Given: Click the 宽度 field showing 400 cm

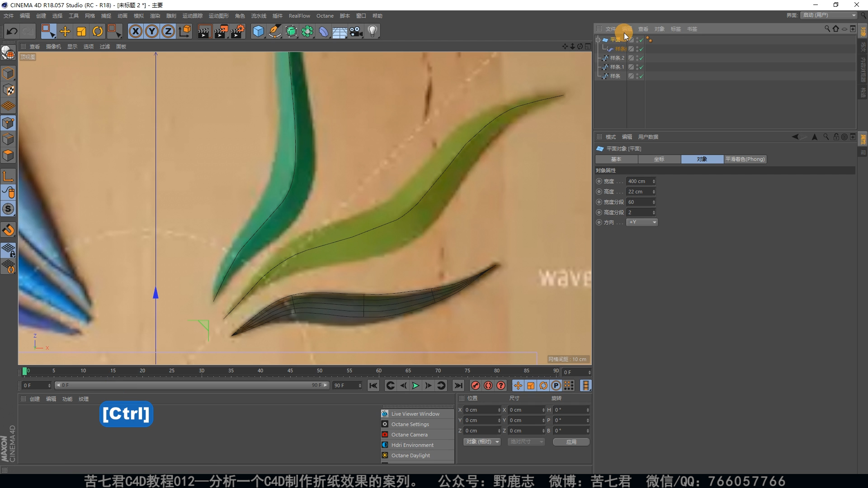Looking at the screenshot, I should (x=641, y=181).
